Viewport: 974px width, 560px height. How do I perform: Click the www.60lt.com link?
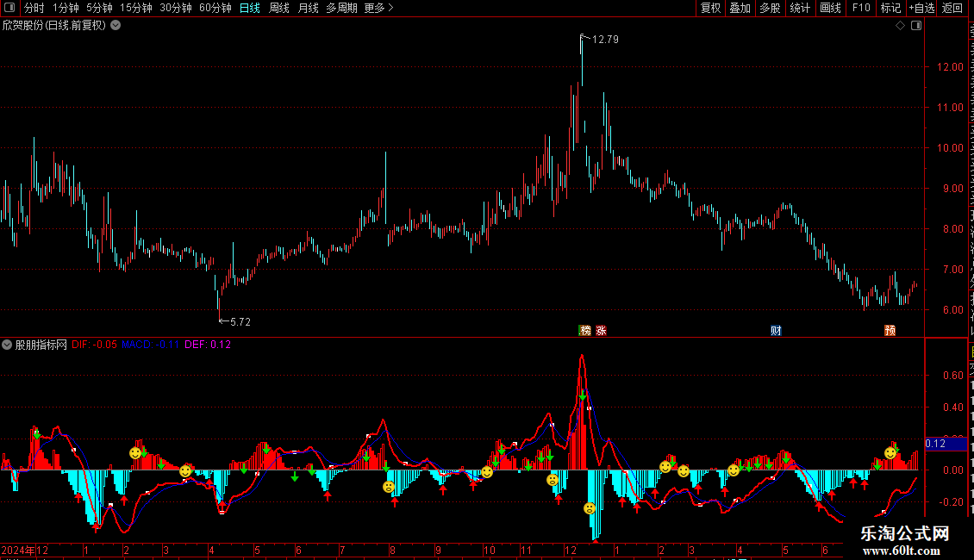(902, 551)
